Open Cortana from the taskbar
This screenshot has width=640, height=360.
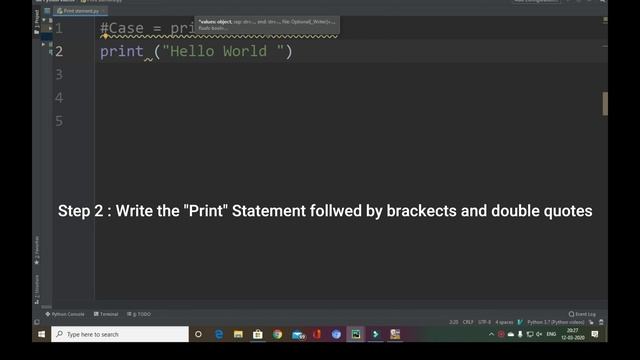[198, 334]
